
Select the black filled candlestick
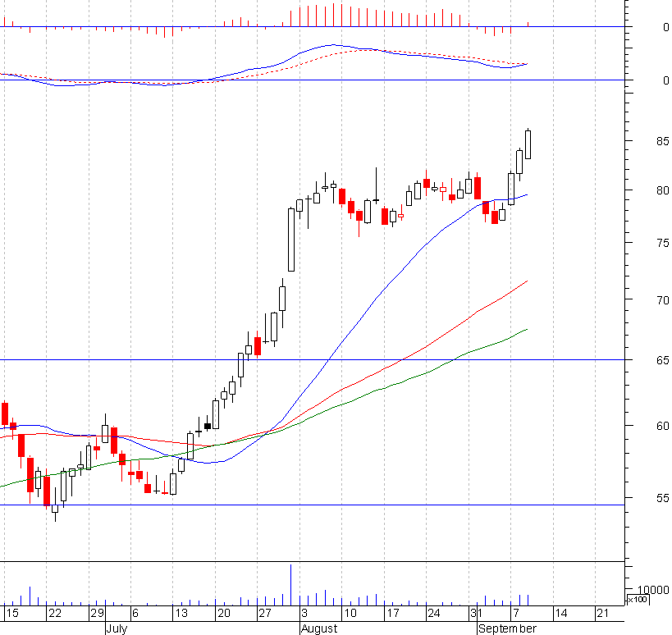click(208, 426)
